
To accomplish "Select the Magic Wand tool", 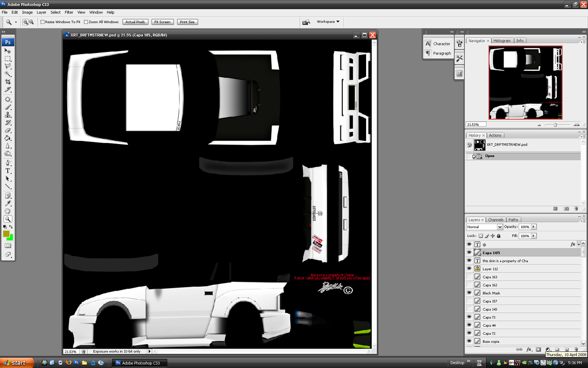I will 8,74.
